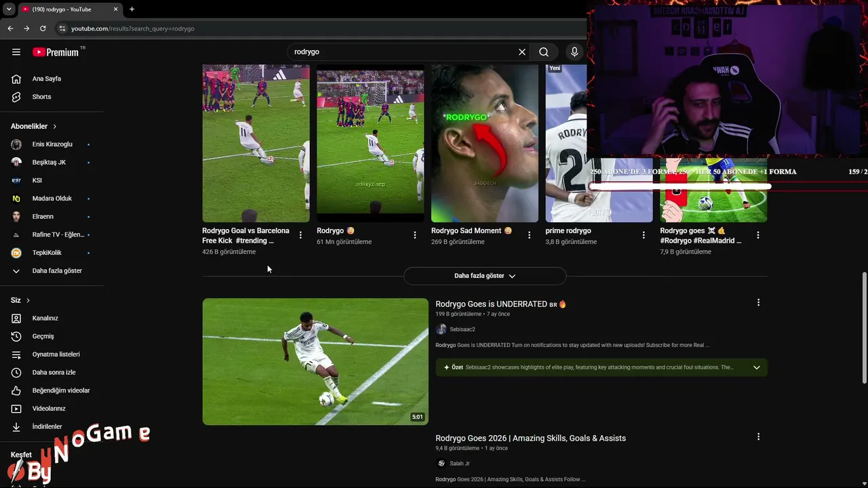Open Beşiktaş JK channel avatar
Image resolution: width=868 pixels, height=488 pixels.
[16, 163]
